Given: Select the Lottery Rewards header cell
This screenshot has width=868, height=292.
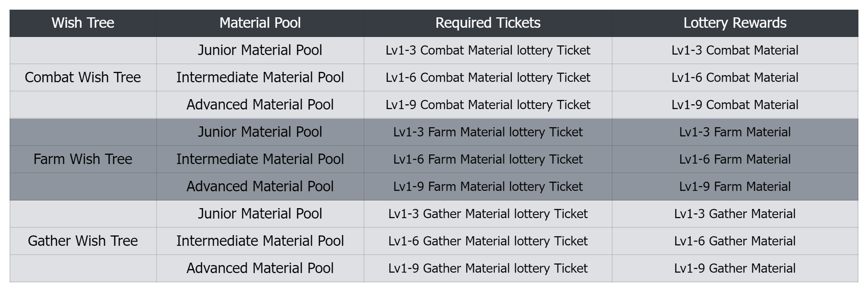Looking at the screenshot, I should [735, 23].
